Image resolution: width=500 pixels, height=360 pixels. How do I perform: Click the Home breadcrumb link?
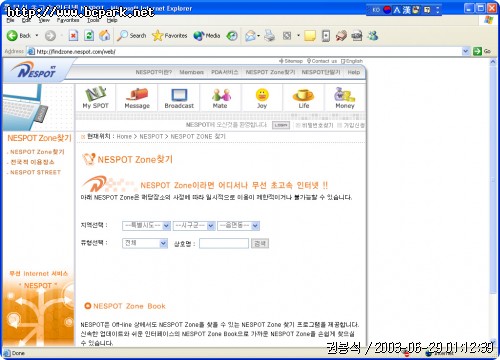(124, 136)
